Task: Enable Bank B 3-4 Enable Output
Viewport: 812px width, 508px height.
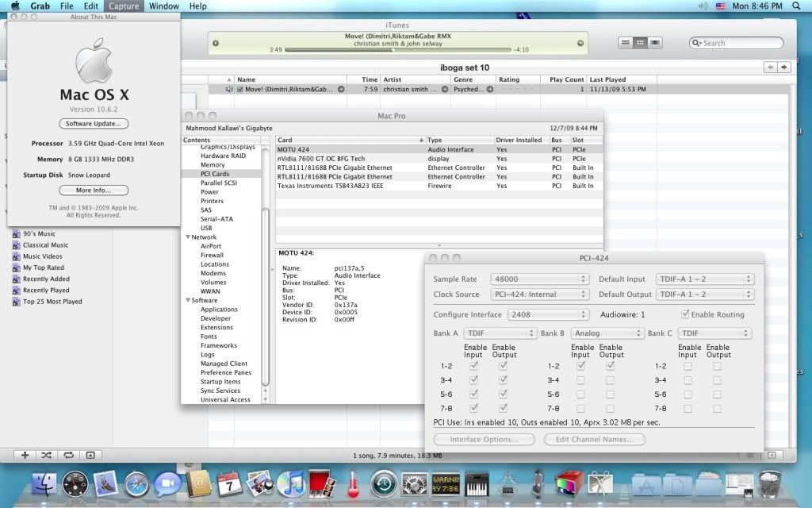Action: (x=610, y=380)
